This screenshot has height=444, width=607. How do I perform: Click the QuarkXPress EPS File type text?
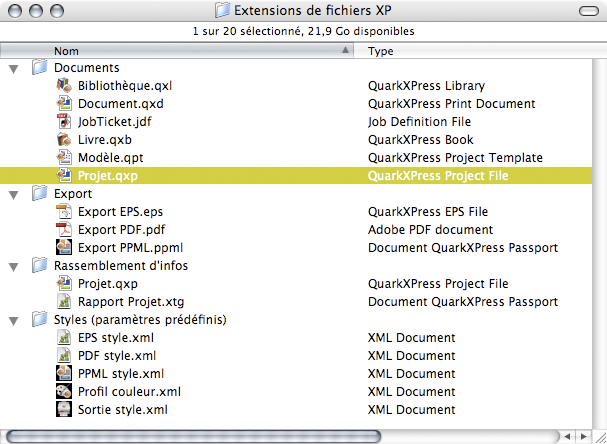click(x=428, y=212)
